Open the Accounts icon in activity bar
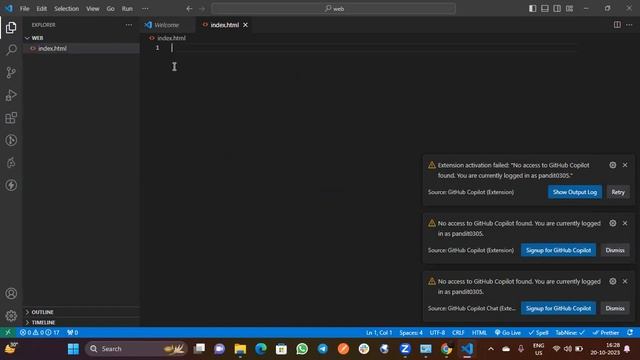The width and height of the screenshot is (640, 360). click(11, 293)
